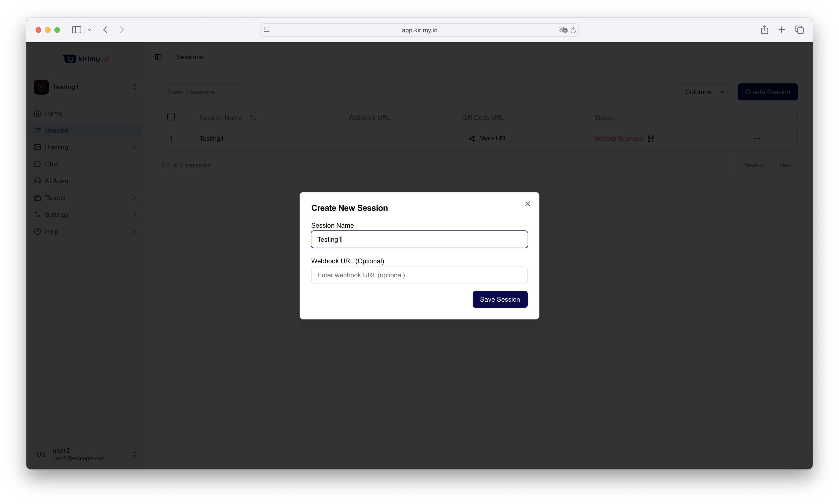This screenshot has height=504, width=839.
Task: Click the Create Session button
Action: point(767,92)
